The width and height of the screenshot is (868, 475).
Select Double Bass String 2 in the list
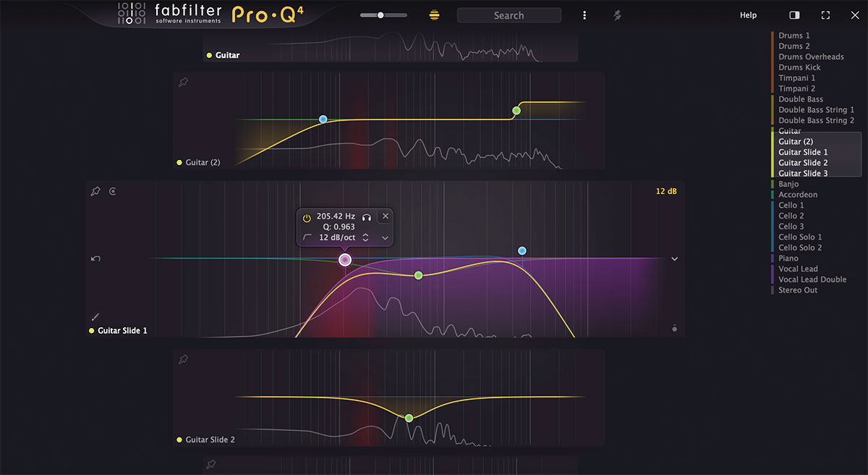pyautogui.click(x=816, y=120)
